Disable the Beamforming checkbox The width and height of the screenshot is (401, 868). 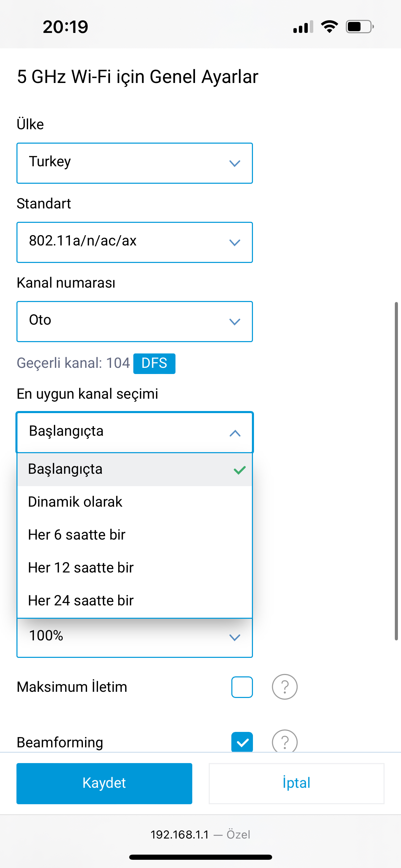pyautogui.click(x=242, y=742)
